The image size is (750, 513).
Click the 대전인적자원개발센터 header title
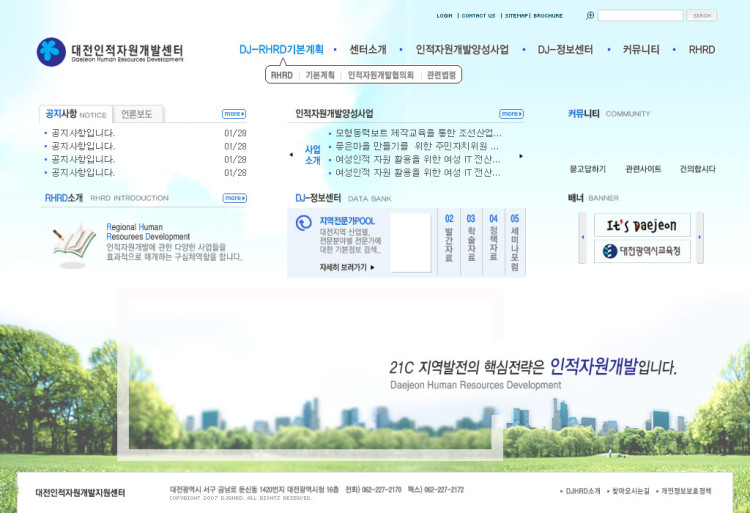[127, 53]
